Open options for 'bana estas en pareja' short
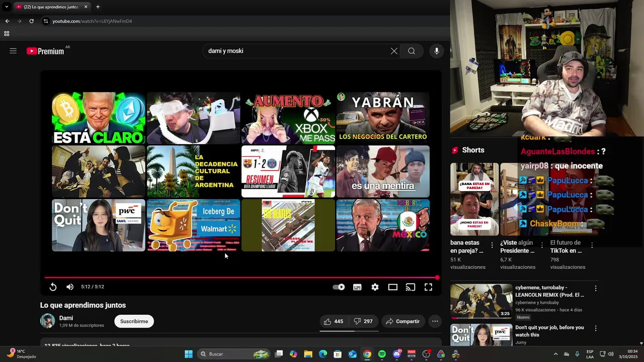Viewport: 644px width, 362px height. [492, 245]
